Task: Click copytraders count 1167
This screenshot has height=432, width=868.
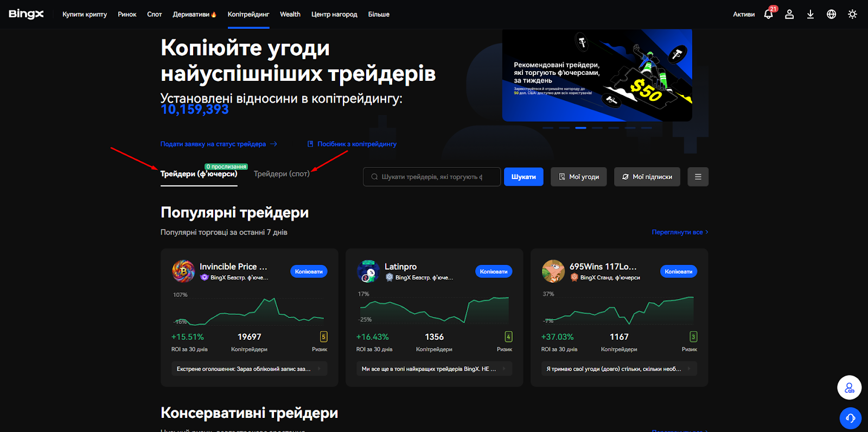Action: [619, 337]
